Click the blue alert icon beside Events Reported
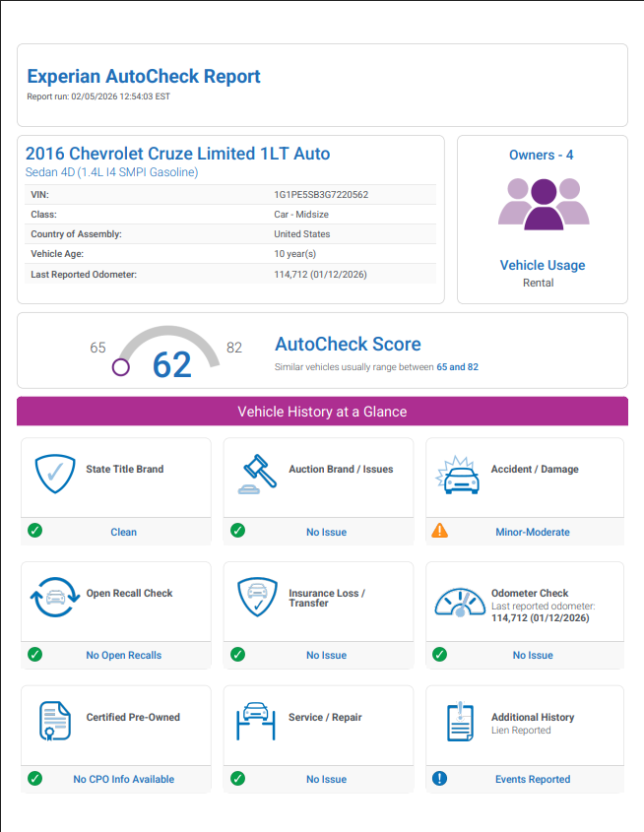Viewport: 644px width, 832px height. point(439,779)
